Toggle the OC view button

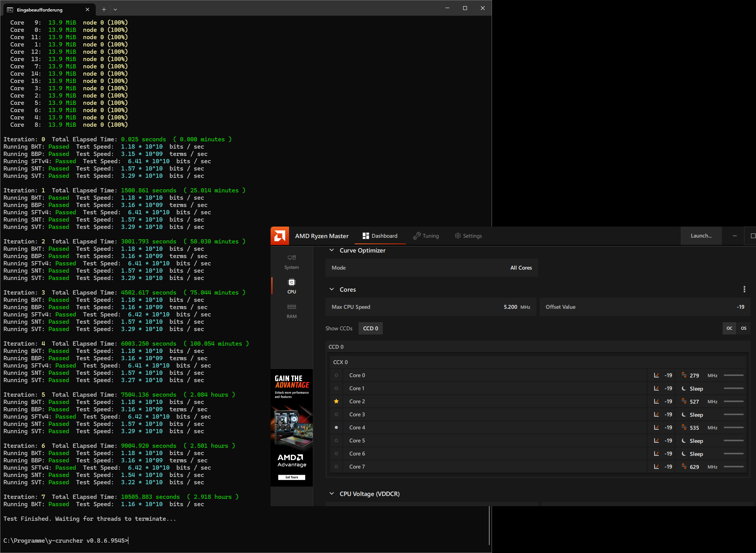(729, 328)
